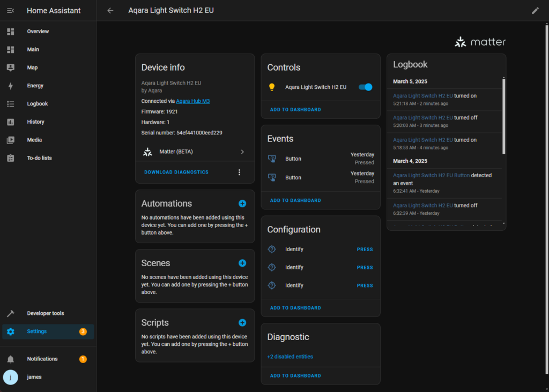Click the lightbulb icon in Controls
The image size is (549, 392).
click(x=272, y=87)
